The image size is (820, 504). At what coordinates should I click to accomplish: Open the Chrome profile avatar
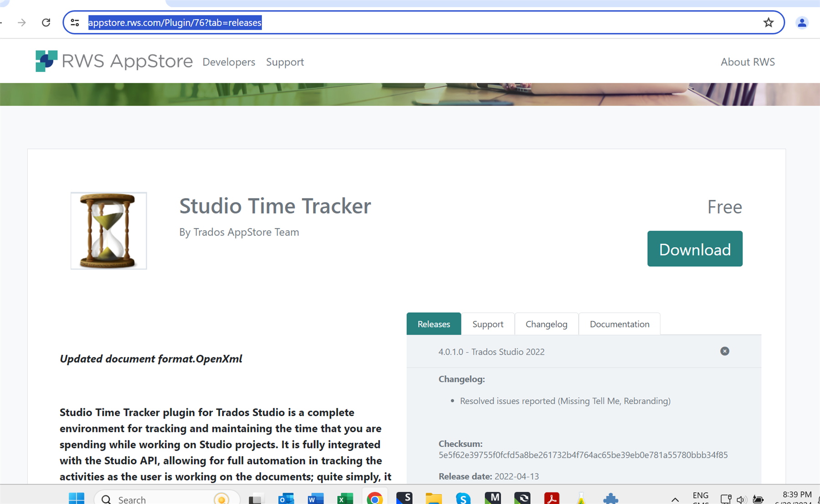802,22
